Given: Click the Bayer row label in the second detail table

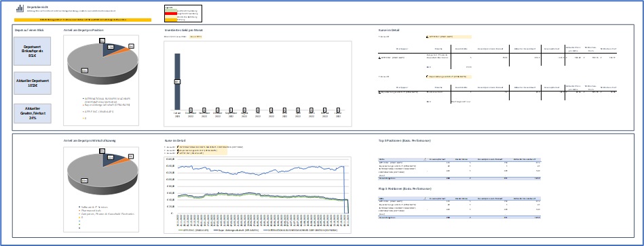Looking at the screenshot, I should click(398, 93).
